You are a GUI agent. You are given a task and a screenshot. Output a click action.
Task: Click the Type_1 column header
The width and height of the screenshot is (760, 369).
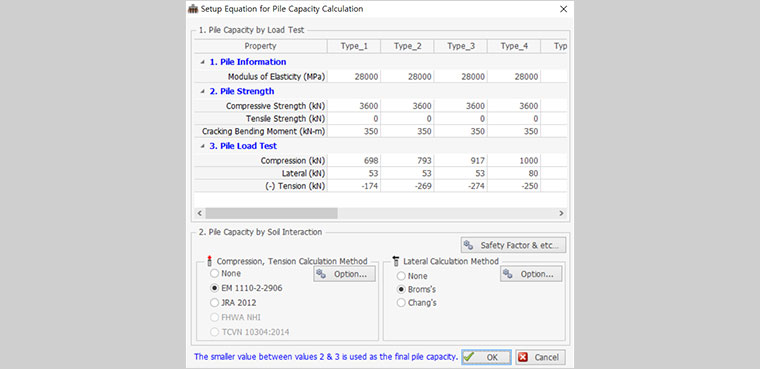pos(354,47)
